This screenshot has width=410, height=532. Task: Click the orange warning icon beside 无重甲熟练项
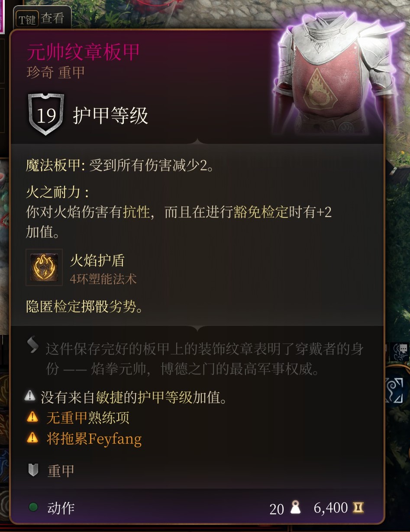click(32, 417)
